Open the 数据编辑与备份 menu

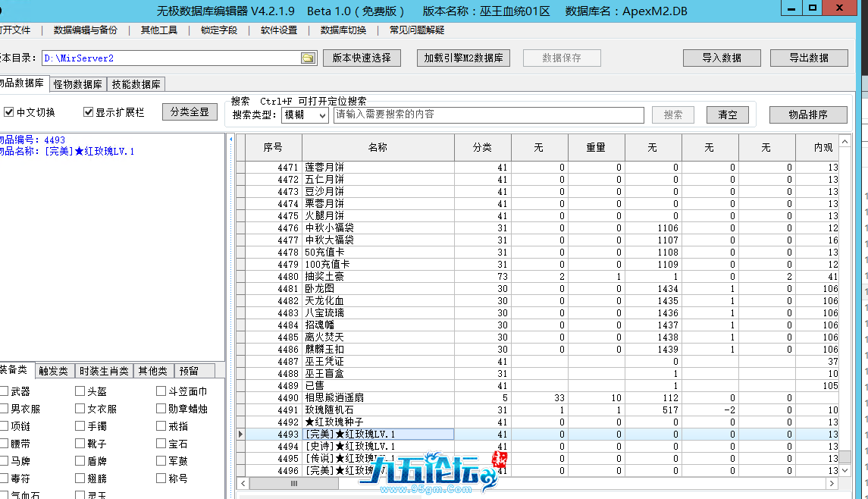tap(85, 30)
